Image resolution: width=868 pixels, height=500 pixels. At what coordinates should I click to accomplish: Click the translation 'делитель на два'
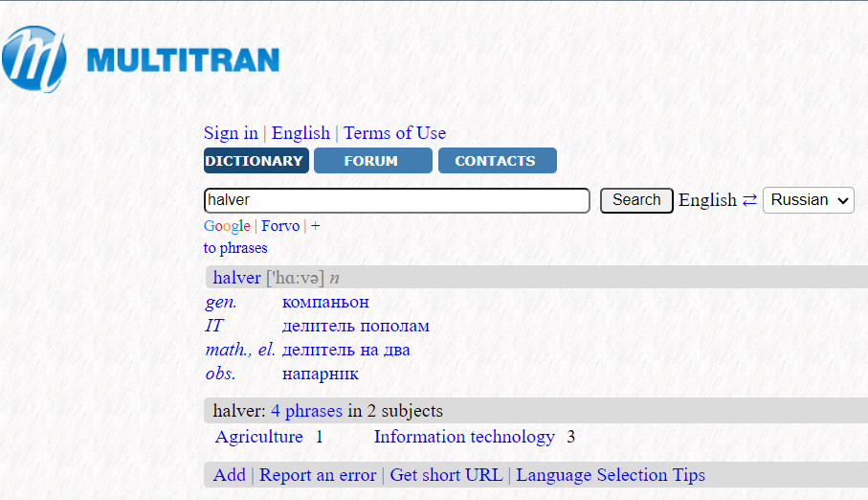346,350
